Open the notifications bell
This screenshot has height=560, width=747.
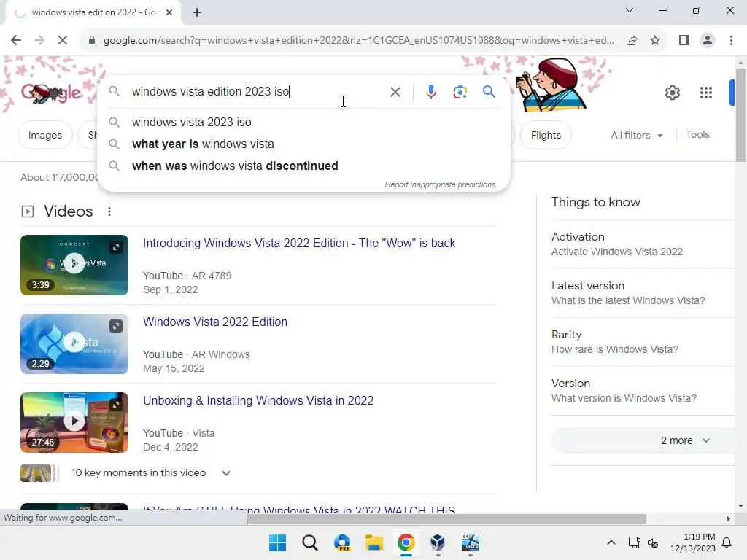[727, 542]
